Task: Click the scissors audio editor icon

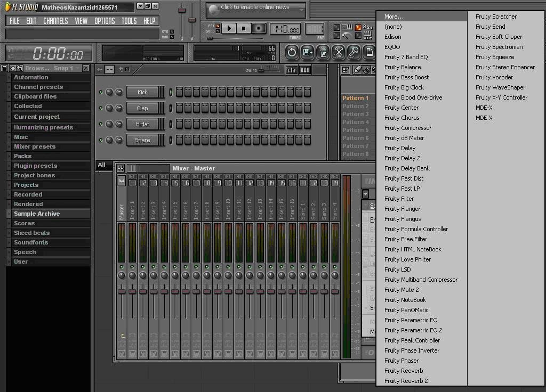Action: point(339,53)
